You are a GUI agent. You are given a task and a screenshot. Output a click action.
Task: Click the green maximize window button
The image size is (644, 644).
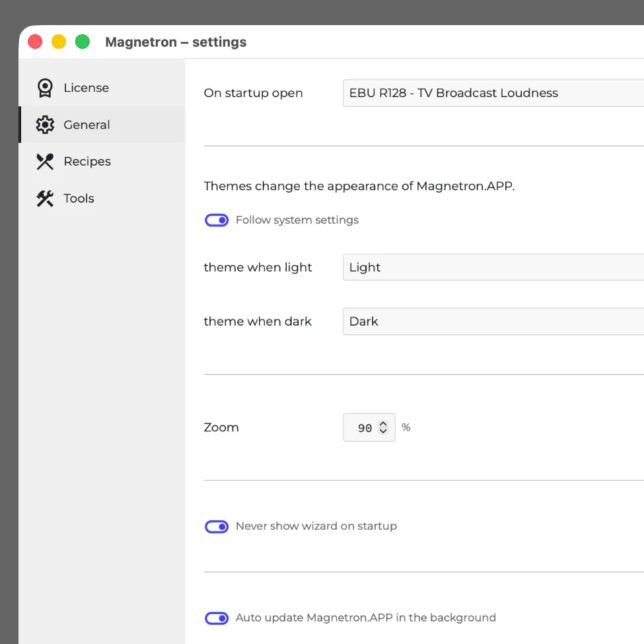pyautogui.click(x=82, y=42)
